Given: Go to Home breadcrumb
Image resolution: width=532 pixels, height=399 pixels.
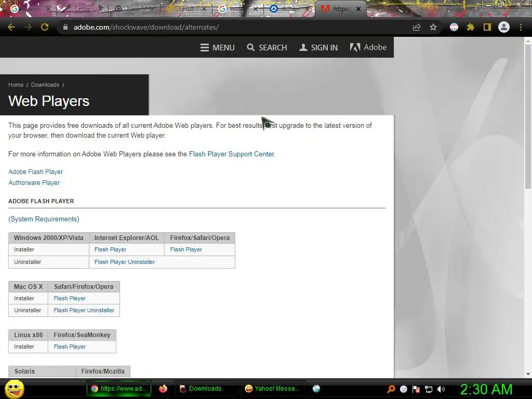Looking at the screenshot, I should 16,85.
